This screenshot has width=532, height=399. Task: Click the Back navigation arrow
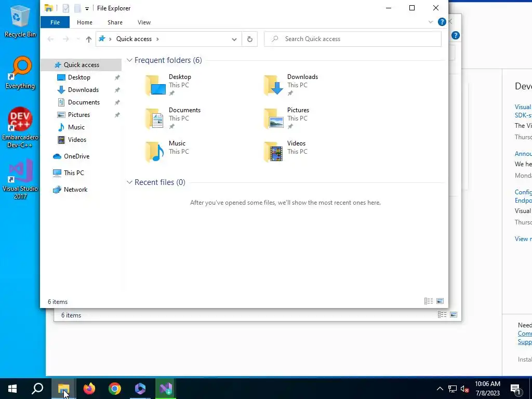[x=50, y=39]
